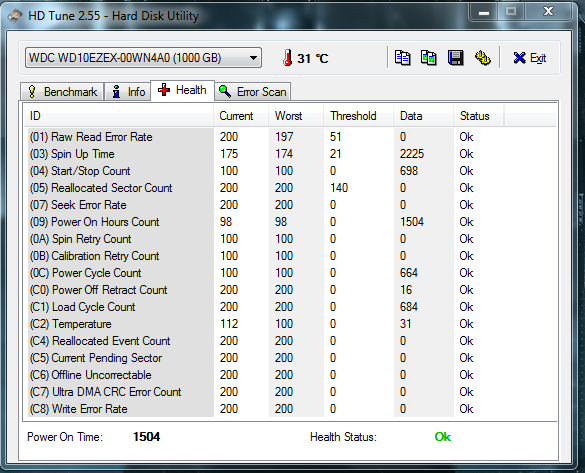Click the thermometer temperature icon
585x473 pixels.
[287, 58]
